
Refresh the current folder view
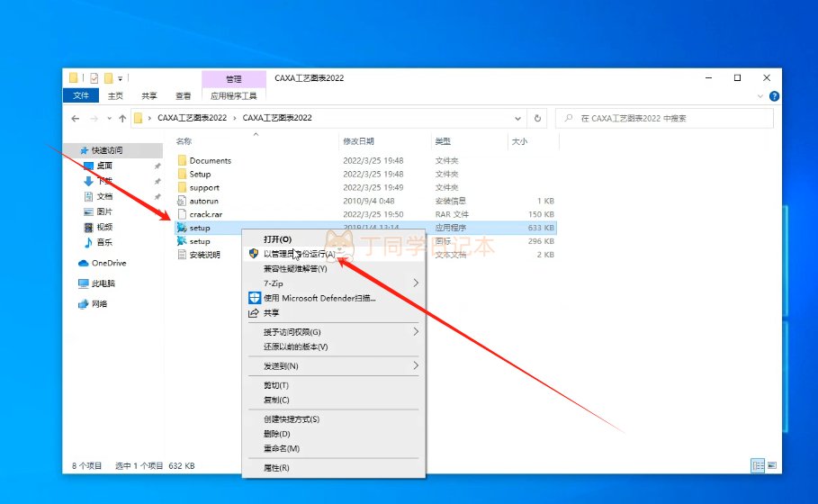[537, 118]
